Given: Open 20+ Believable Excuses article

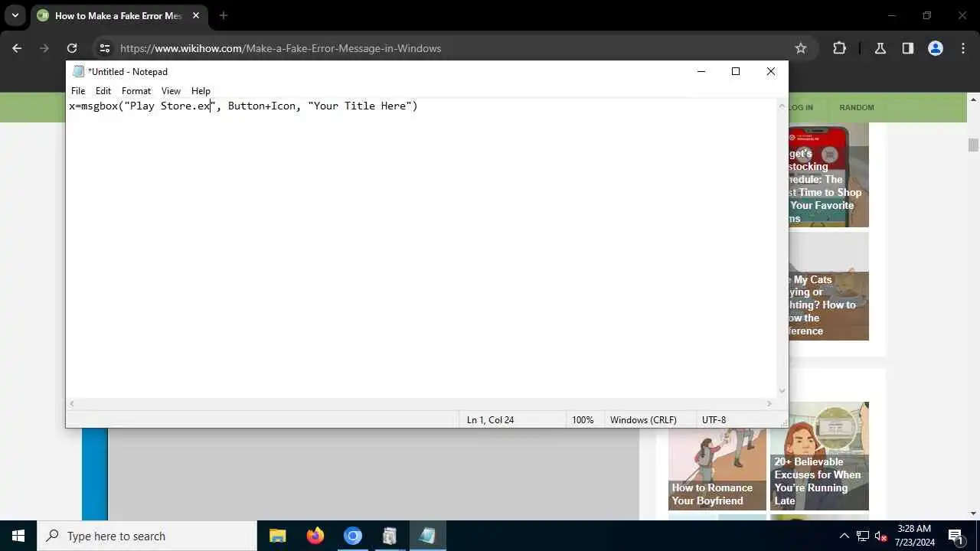Looking at the screenshot, I should 819,456.
